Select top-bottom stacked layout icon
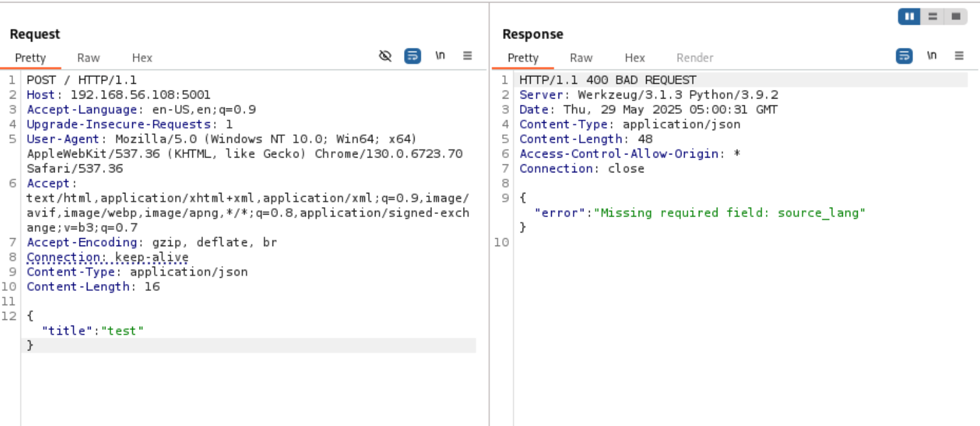Image resolution: width=980 pixels, height=426 pixels. [932, 17]
